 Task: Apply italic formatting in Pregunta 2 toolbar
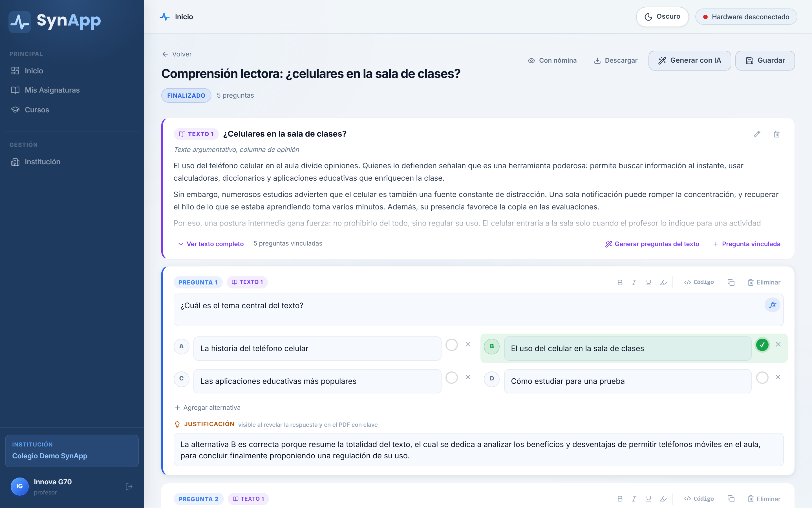[634, 499]
